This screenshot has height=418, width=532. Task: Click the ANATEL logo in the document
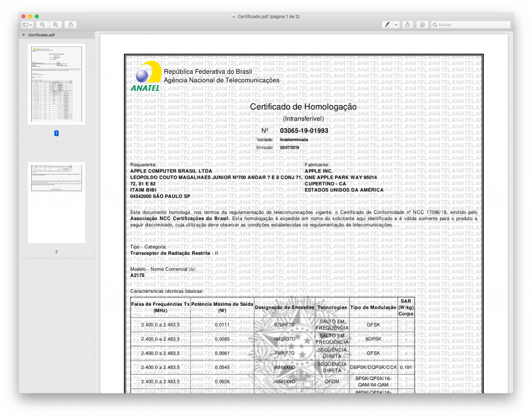(146, 76)
